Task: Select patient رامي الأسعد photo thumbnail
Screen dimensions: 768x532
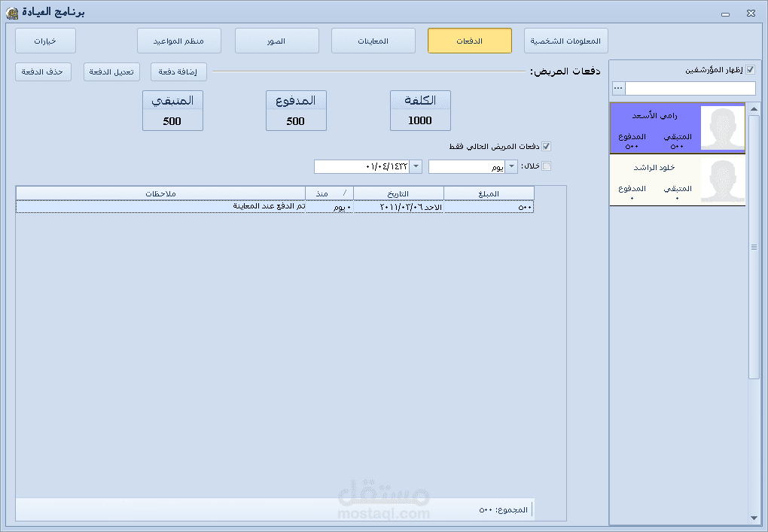Action: (723, 128)
